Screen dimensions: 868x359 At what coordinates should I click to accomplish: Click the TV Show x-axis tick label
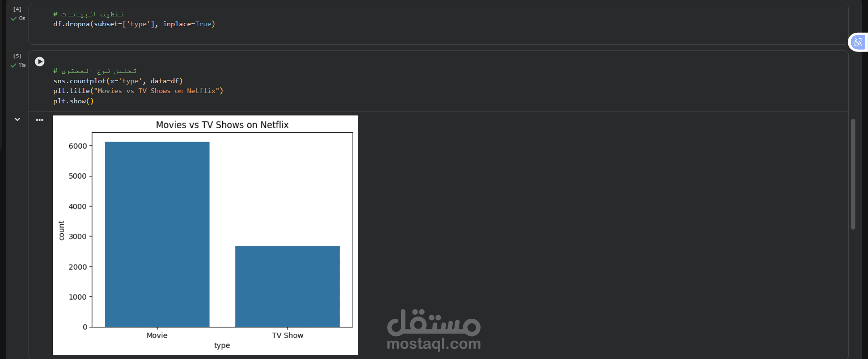(288, 335)
